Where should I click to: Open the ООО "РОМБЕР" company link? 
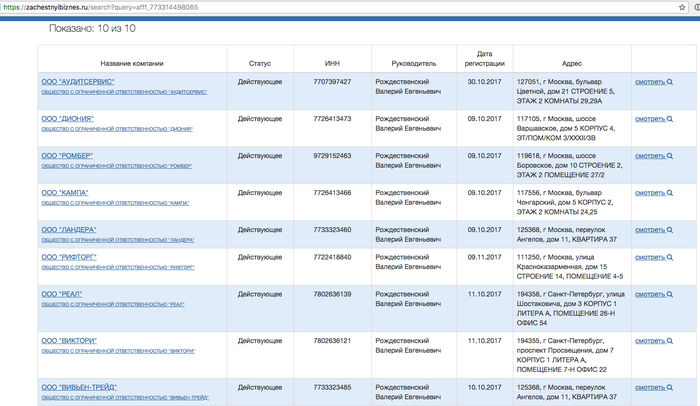67,155
